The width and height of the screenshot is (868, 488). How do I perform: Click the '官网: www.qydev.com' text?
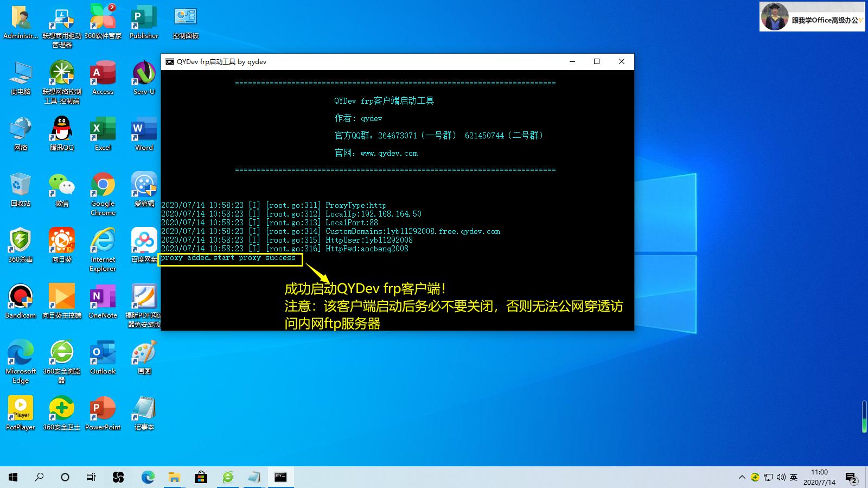[x=376, y=153]
